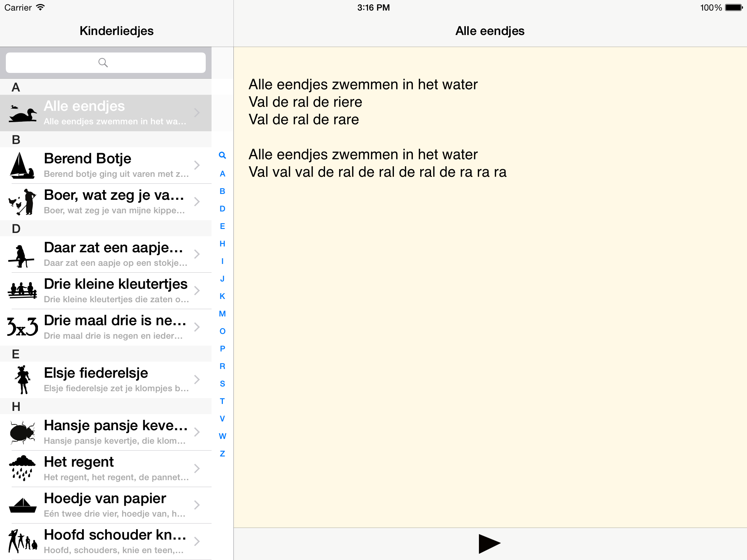Tap the monkey on stick icon
Image resolution: width=747 pixels, height=560 pixels.
click(21, 256)
